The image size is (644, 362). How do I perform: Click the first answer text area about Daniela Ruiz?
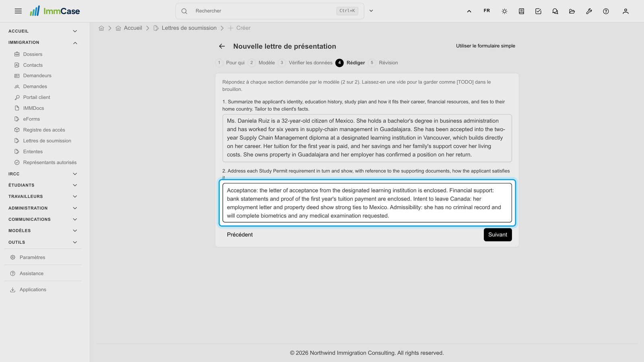coord(367,138)
